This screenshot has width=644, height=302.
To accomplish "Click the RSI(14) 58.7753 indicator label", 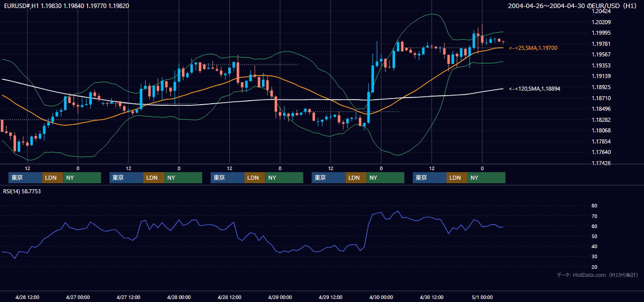I will click(x=22, y=191).
